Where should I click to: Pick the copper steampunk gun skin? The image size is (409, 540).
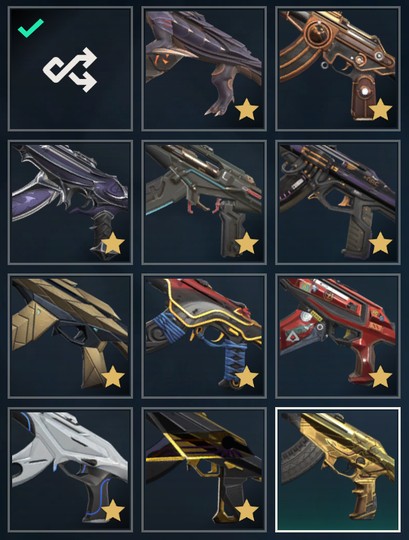coord(338,69)
